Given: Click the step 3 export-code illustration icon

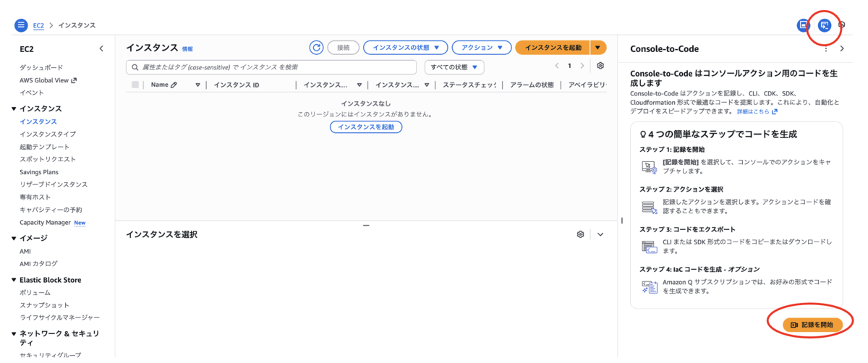Looking at the screenshot, I should [x=649, y=247].
